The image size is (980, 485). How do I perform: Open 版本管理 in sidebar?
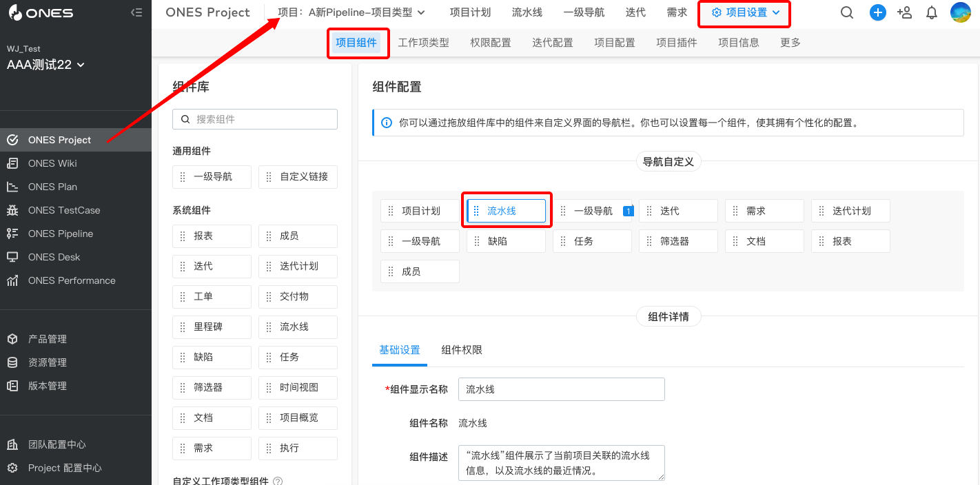pos(76,386)
